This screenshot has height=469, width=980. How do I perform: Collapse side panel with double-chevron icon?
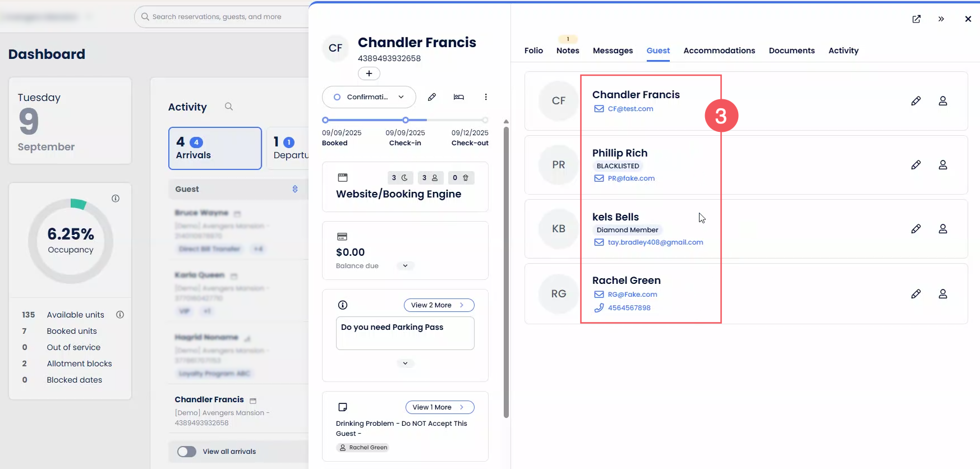[x=941, y=19]
